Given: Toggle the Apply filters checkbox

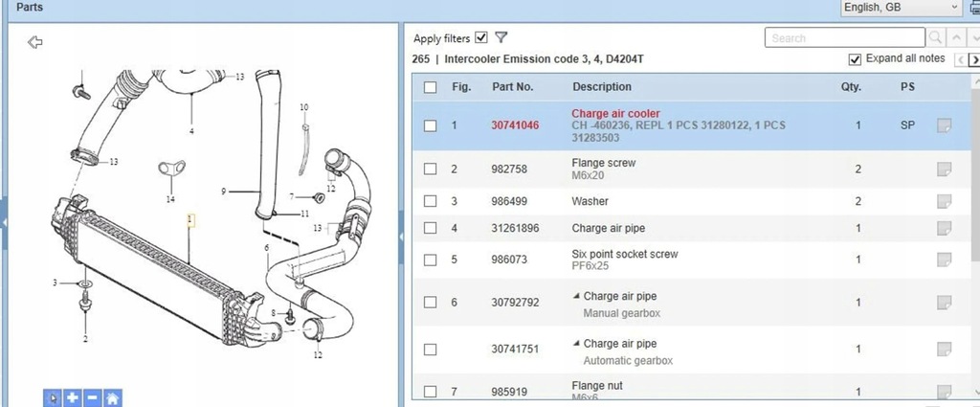Looking at the screenshot, I should click(x=480, y=37).
